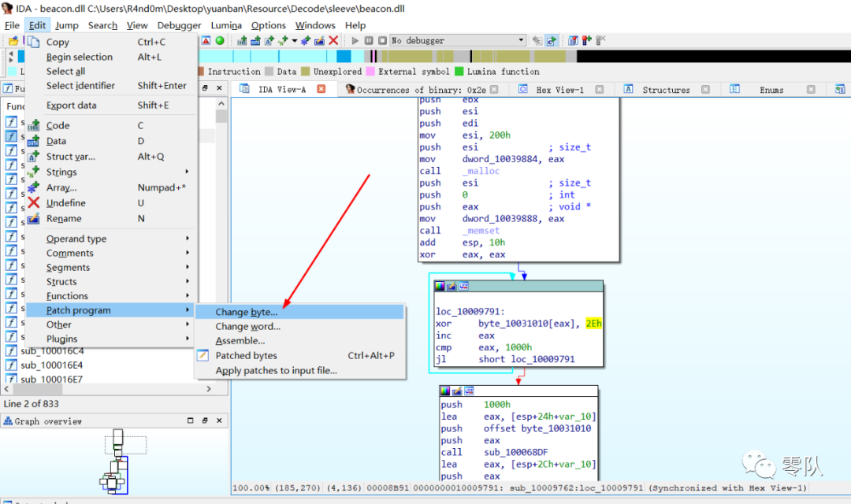Click Change byte... in Patch program submenu
The image size is (851, 504).
pos(299,312)
